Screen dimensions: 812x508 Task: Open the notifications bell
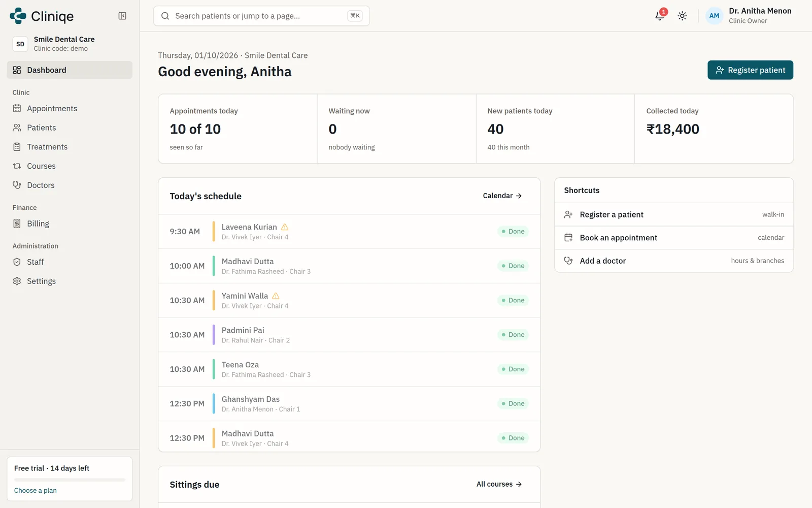(x=660, y=16)
